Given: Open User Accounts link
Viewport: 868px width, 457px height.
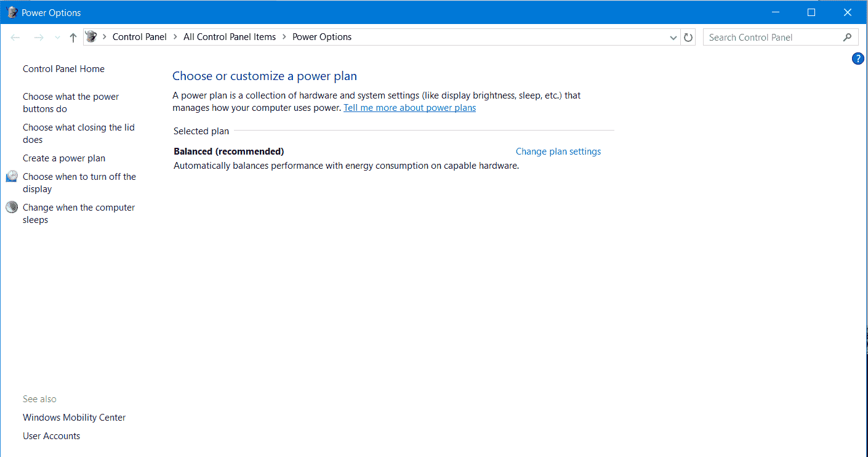Looking at the screenshot, I should [52, 436].
